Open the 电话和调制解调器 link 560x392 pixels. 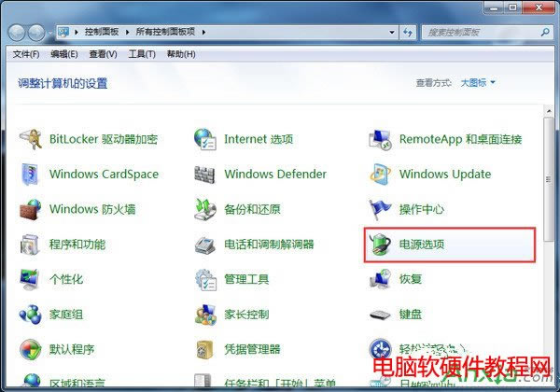pos(269,245)
